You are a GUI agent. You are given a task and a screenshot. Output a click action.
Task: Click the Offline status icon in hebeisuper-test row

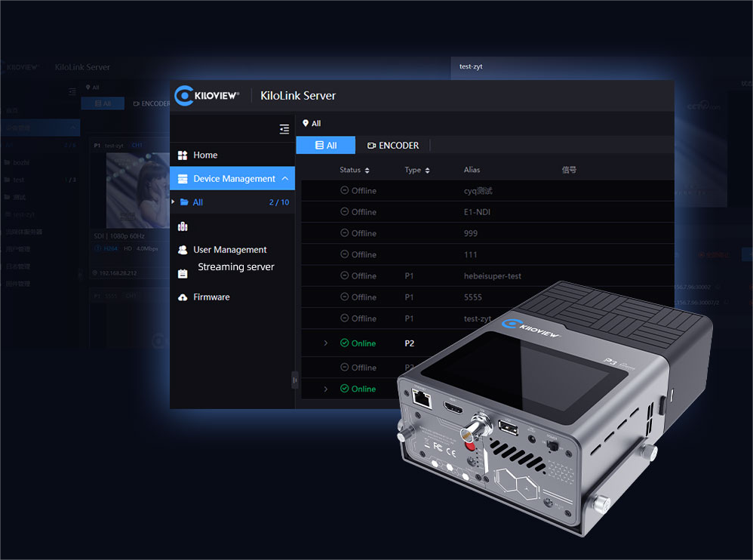coord(344,275)
